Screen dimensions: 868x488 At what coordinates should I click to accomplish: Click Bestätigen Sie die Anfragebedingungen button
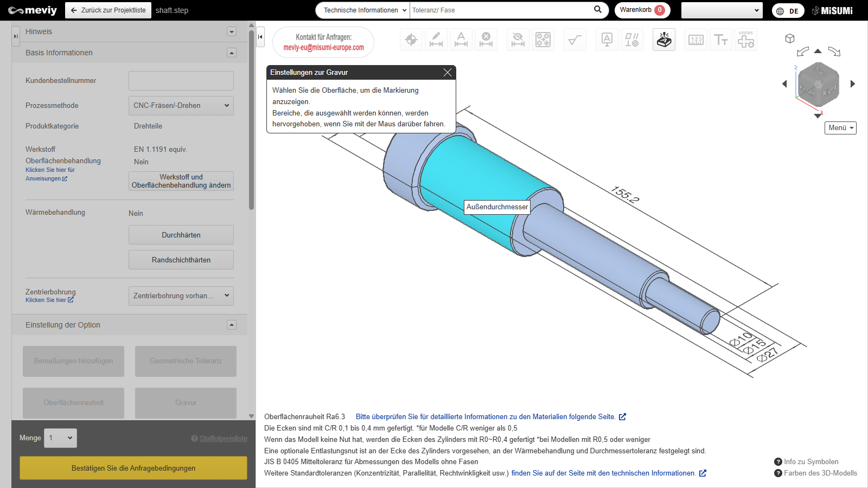pos(133,468)
